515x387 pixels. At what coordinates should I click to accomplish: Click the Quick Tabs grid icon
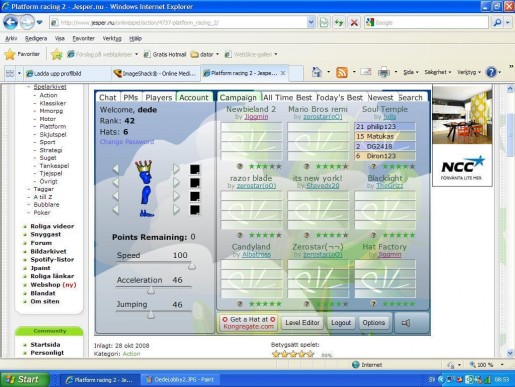[10, 73]
